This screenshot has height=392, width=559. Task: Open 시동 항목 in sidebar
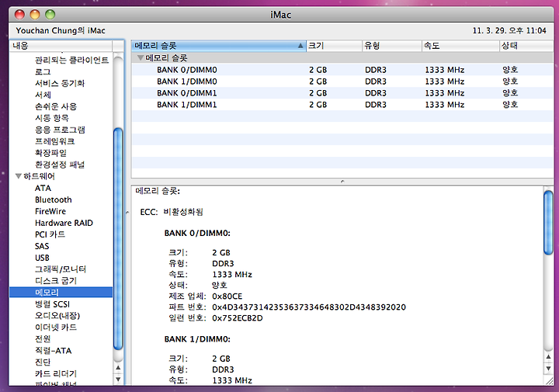click(52, 118)
